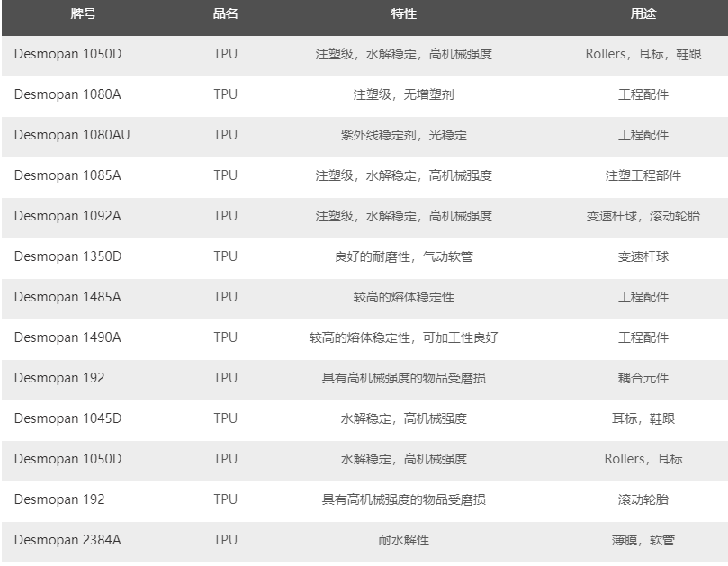The height and width of the screenshot is (566, 728).
Task: Click the 良好的耐磨性，气动软管 cell
Action: (x=403, y=256)
